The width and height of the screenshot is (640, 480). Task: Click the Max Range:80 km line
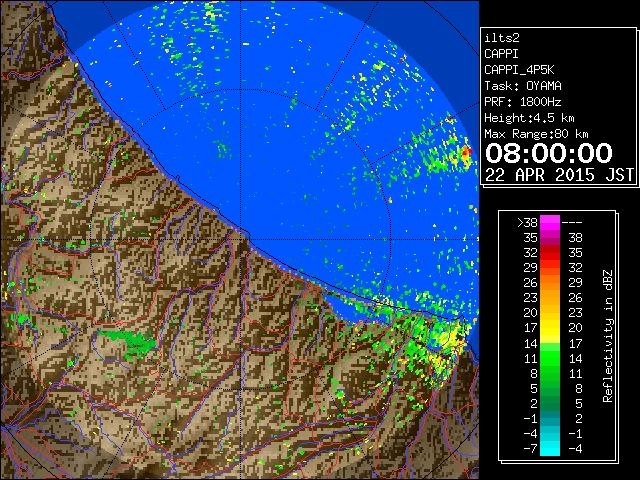(x=536, y=134)
